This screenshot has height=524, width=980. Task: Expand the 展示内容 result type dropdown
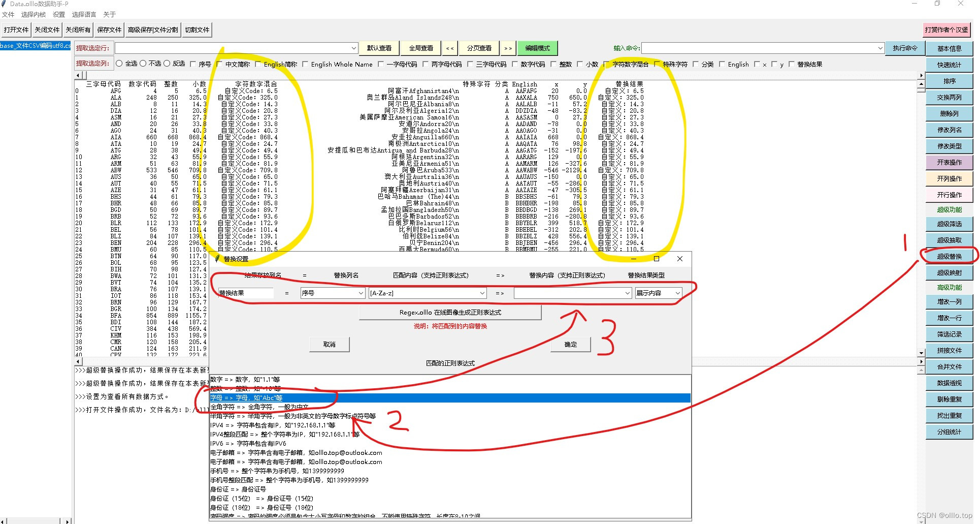tap(677, 293)
